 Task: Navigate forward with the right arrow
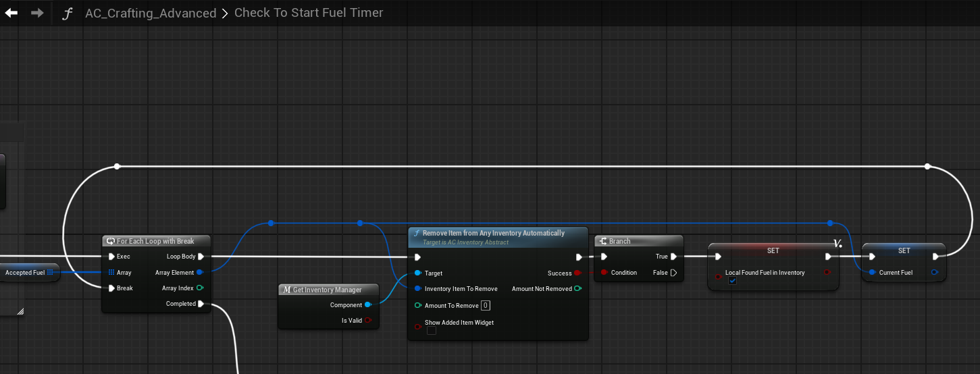tap(37, 13)
